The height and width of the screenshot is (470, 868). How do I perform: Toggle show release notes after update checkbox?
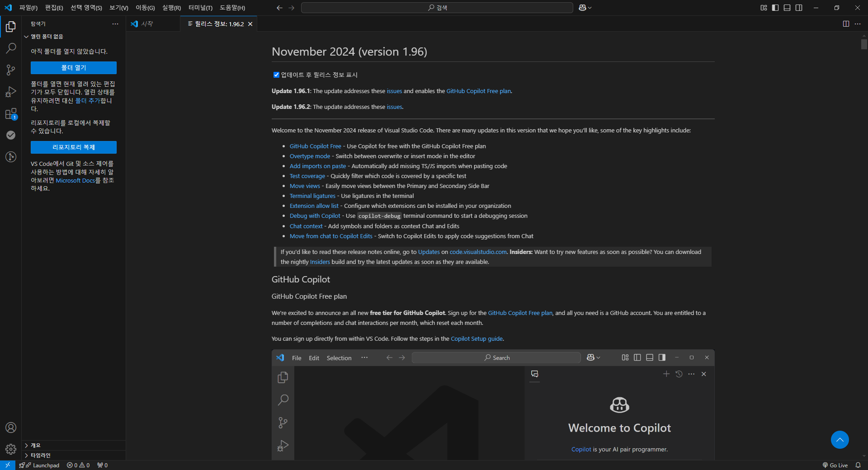276,75
